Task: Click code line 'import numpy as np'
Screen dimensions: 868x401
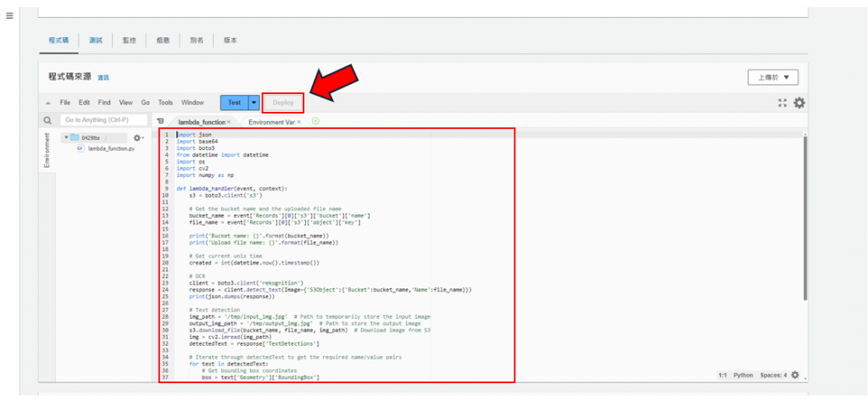Action: [x=205, y=175]
